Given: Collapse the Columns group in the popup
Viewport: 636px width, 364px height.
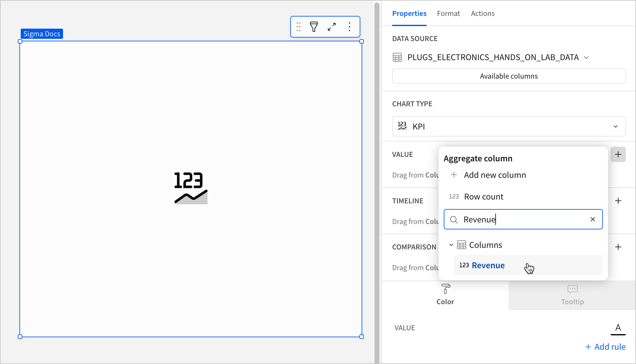Looking at the screenshot, I should [451, 245].
